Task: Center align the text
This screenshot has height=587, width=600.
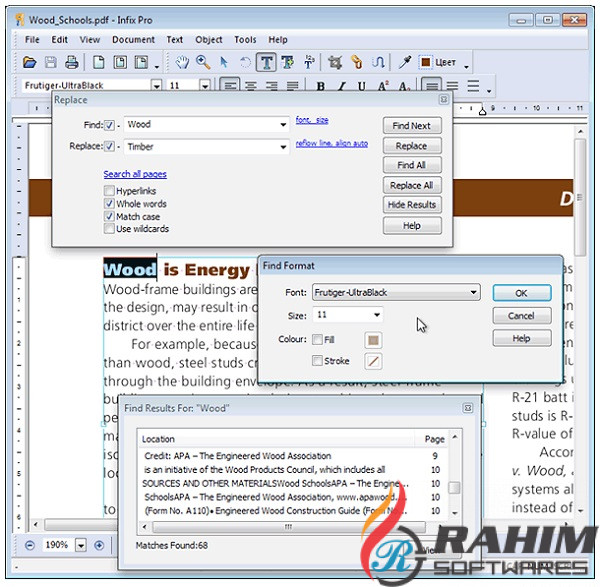Action: click(x=251, y=86)
